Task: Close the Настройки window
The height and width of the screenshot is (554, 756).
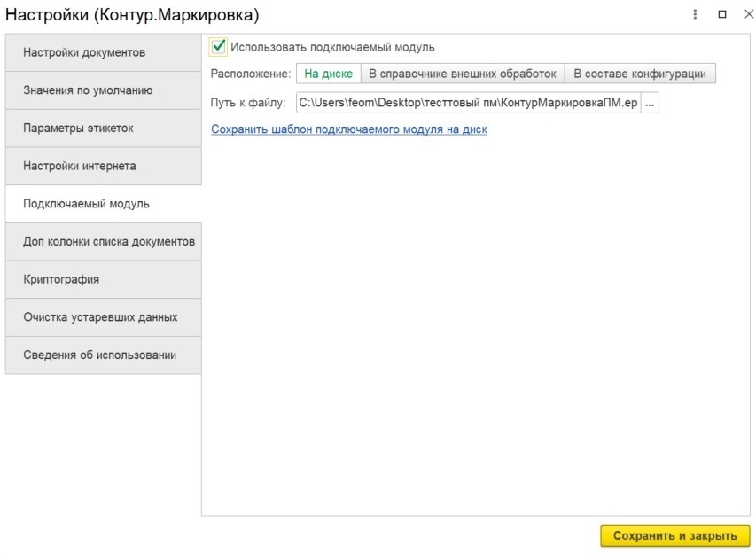Action: (x=749, y=14)
